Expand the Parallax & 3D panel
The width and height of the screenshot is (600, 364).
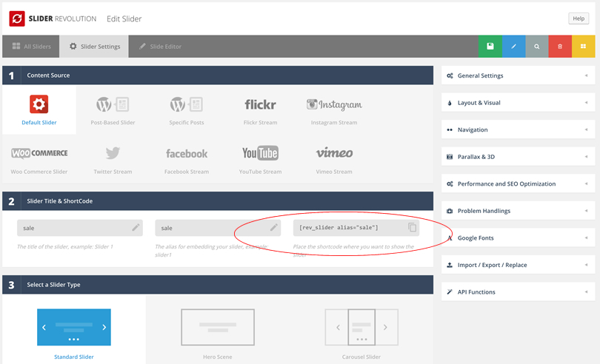tap(518, 157)
